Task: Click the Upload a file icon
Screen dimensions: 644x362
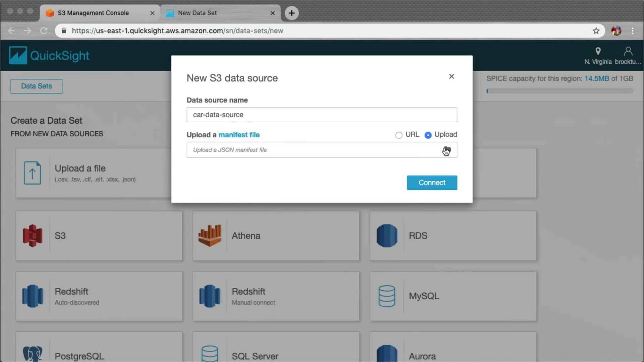Action: (33, 173)
